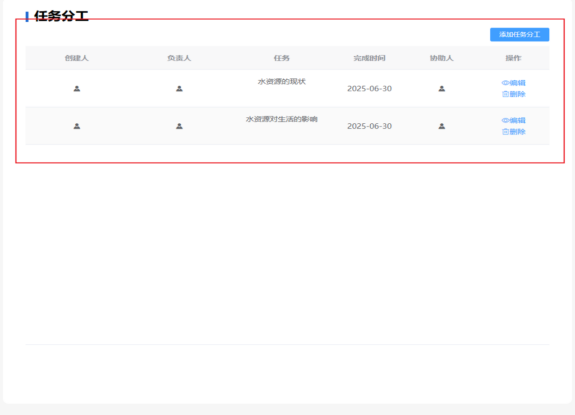575x415 pixels.
Task: Click assistant user icon in first row
Action: coord(442,89)
